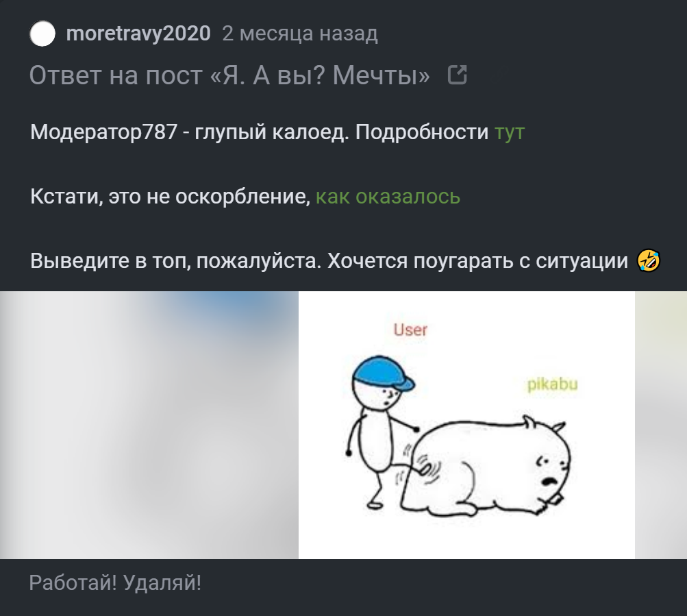Click the sentence "Выведите в топ, пожалуйста"
Screen dimensions: 687x616
coord(176,261)
